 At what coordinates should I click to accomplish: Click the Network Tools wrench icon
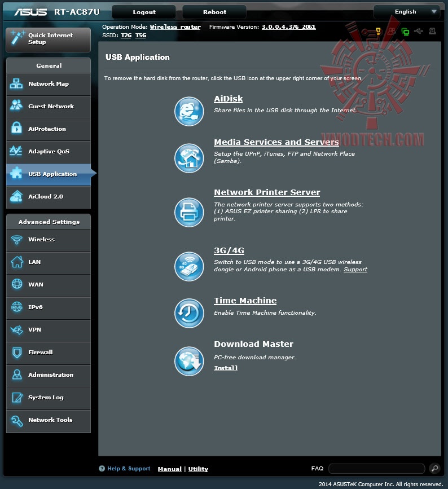[17, 421]
